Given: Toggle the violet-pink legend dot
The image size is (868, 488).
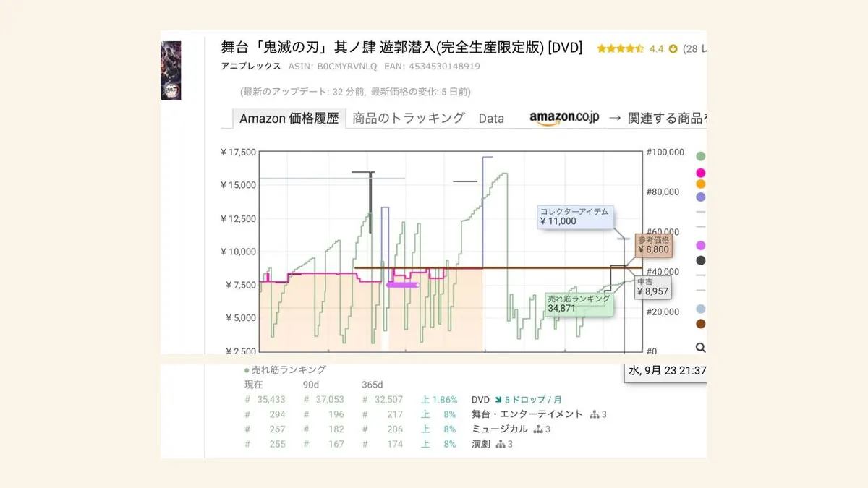Looking at the screenshot, I should pos(700,246).
